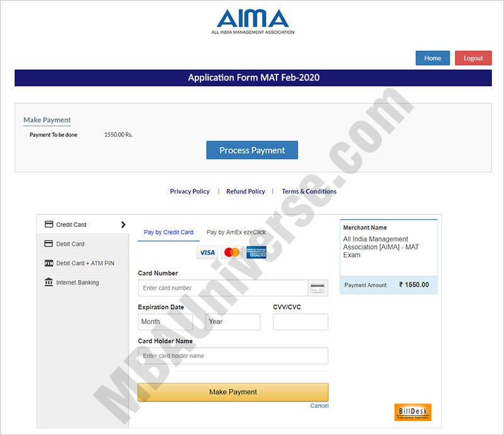Open the Refund Policy link

[246, 191]
